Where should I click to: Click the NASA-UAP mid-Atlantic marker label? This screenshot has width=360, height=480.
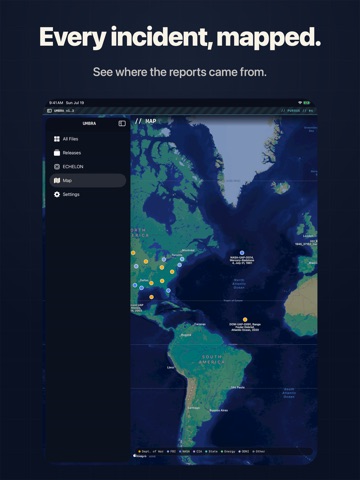242,260
